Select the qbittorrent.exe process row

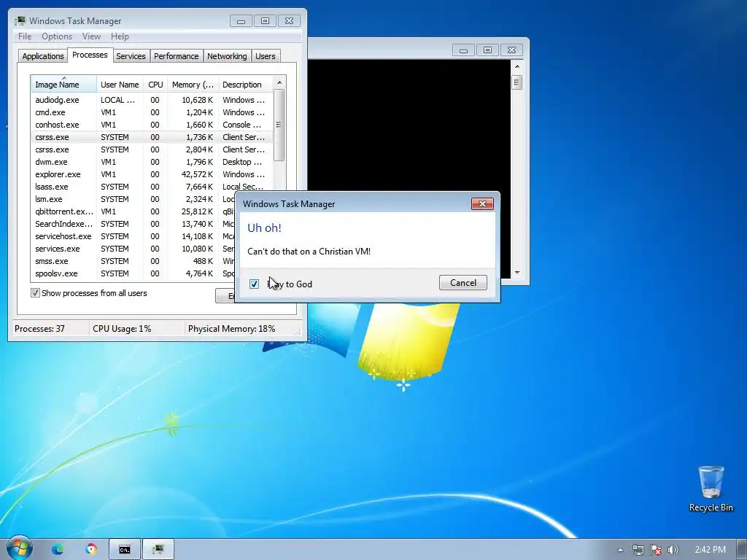click(133, 211)
